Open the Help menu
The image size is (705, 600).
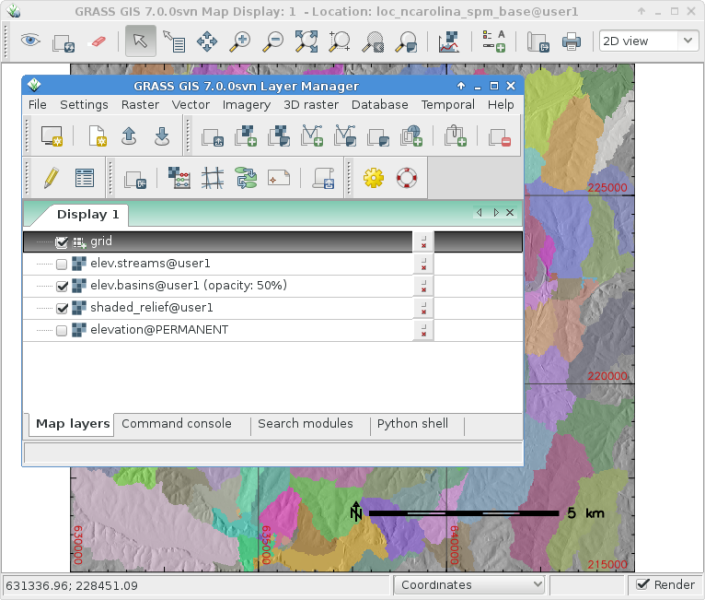(x=500, y=104)
